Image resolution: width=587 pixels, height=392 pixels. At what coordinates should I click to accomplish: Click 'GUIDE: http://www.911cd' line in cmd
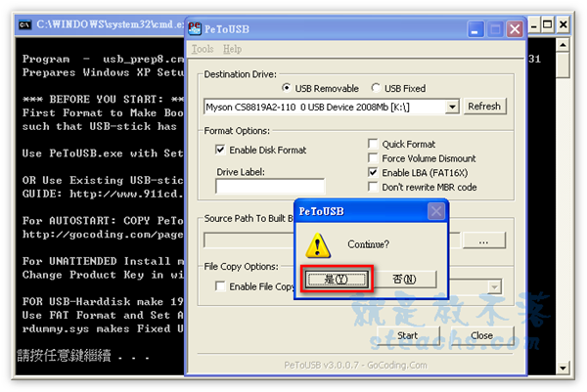point(103,194)
